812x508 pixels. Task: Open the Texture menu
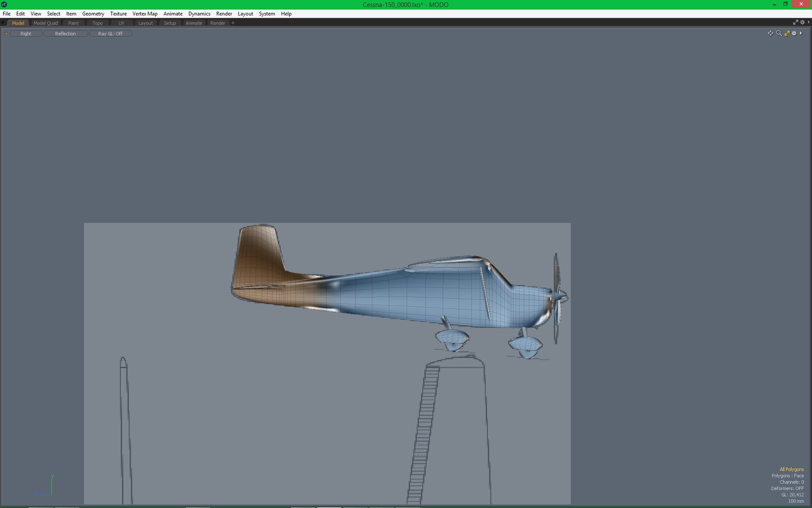coord(118,14)
